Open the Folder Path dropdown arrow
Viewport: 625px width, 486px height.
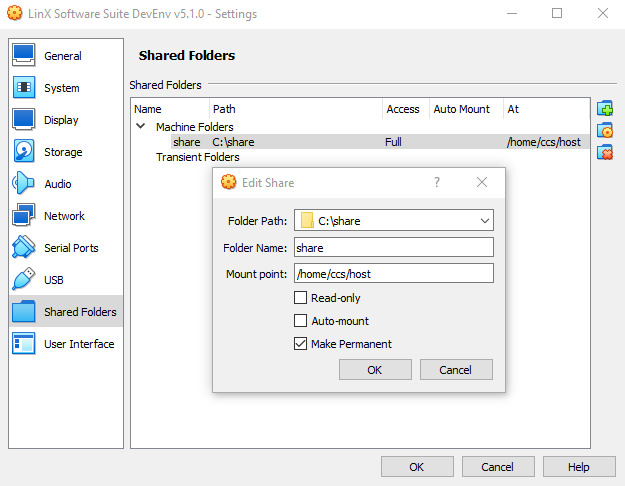(485, 220)
